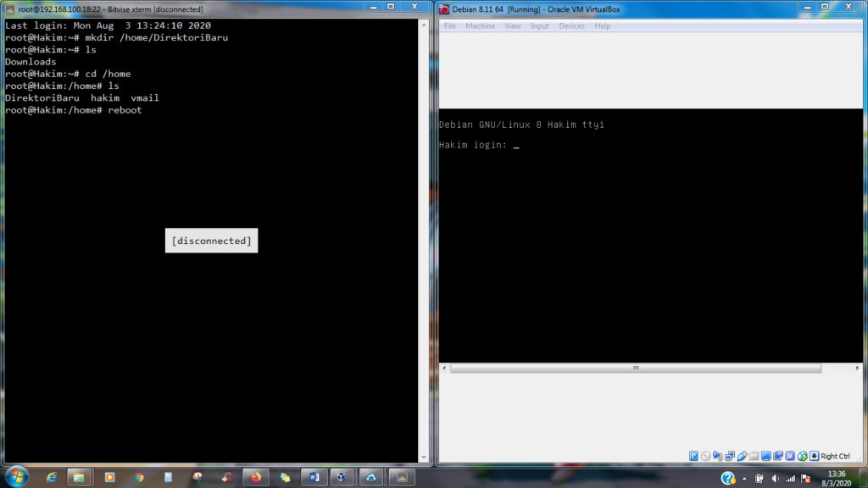Minimize the Bitvise xterm window
This screenshot has height=488, width=868.
click(x=373, y=7)
